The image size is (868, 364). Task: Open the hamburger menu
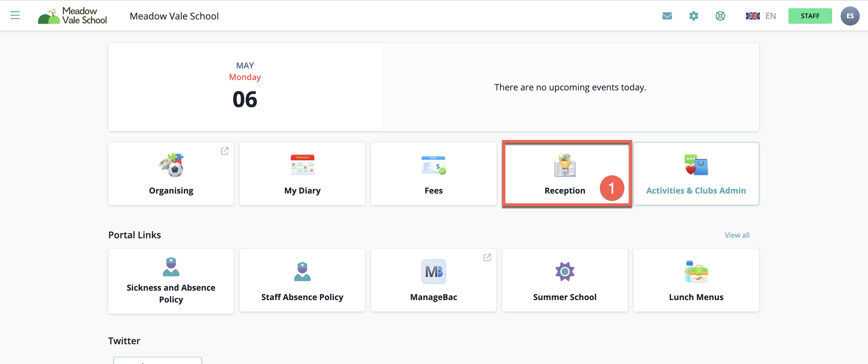pyautogui.click(x=15, y=16)
